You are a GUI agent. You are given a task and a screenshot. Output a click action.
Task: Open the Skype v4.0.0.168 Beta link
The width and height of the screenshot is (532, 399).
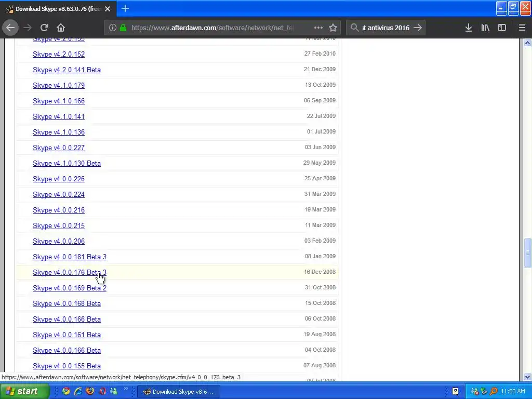coord(66,304)
